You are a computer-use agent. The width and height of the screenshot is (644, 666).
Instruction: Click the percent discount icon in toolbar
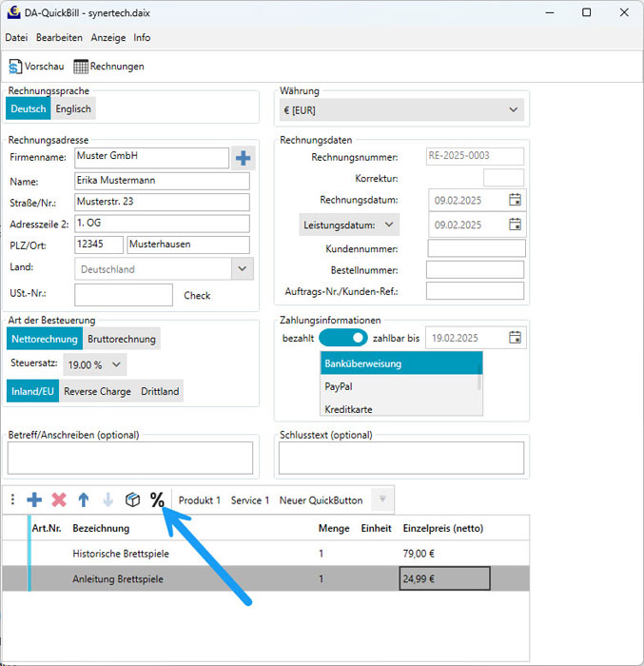157,499
